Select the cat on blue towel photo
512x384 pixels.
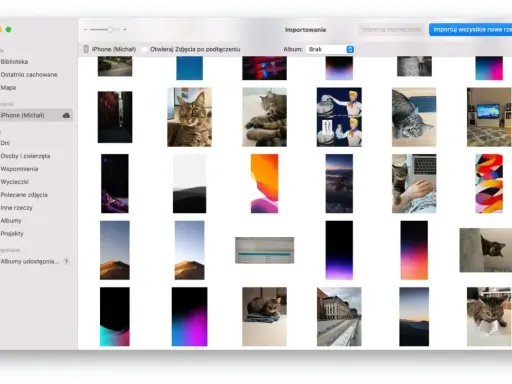click(264, 317)
